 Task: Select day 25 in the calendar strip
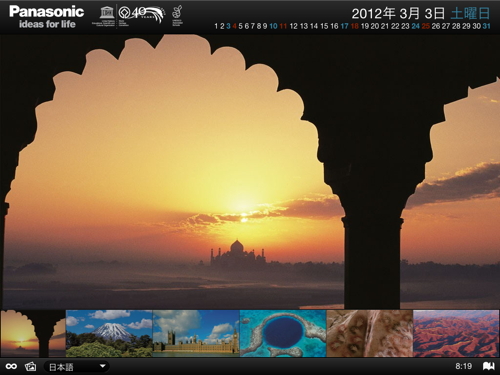tap(426, 26)
